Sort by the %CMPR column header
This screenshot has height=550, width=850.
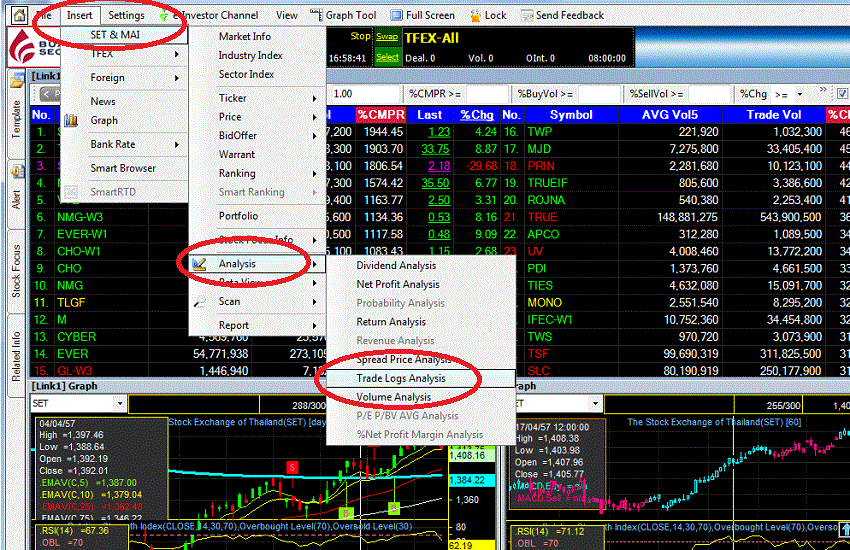pyautogui.click(x=381, y=115)
